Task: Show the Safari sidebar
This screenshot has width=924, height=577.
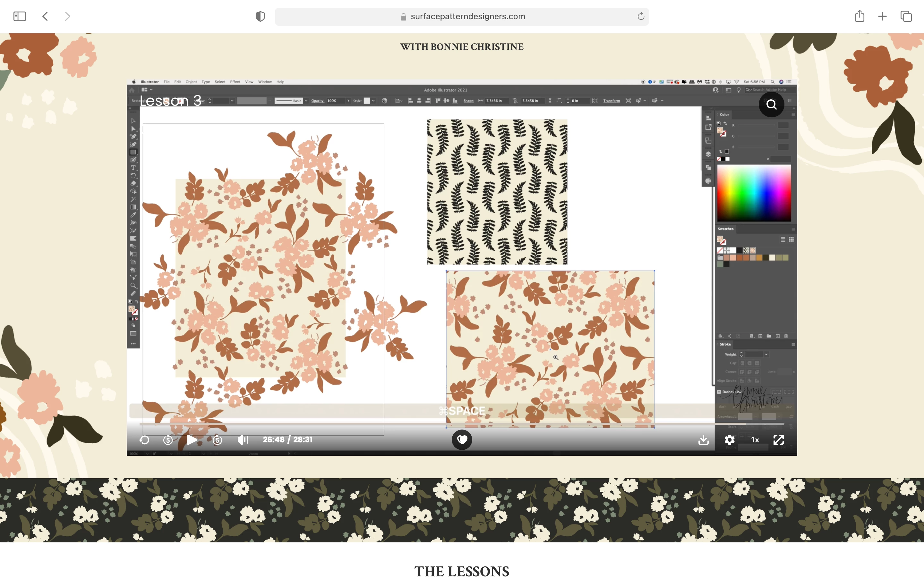Action: point(20,16)
